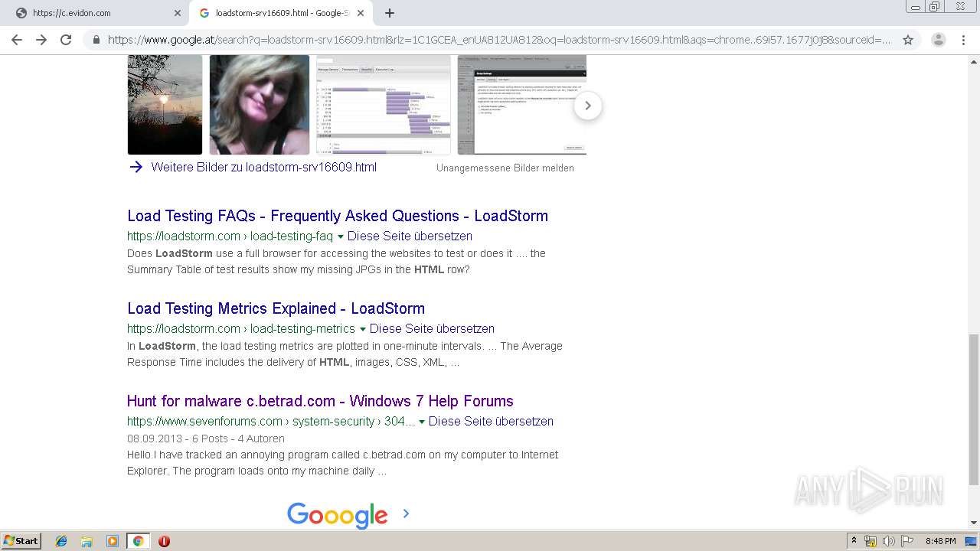Viewport: 980px width, 551px height.
Task: Open Chrome profile avatar
Action: [x=938, y=40]
